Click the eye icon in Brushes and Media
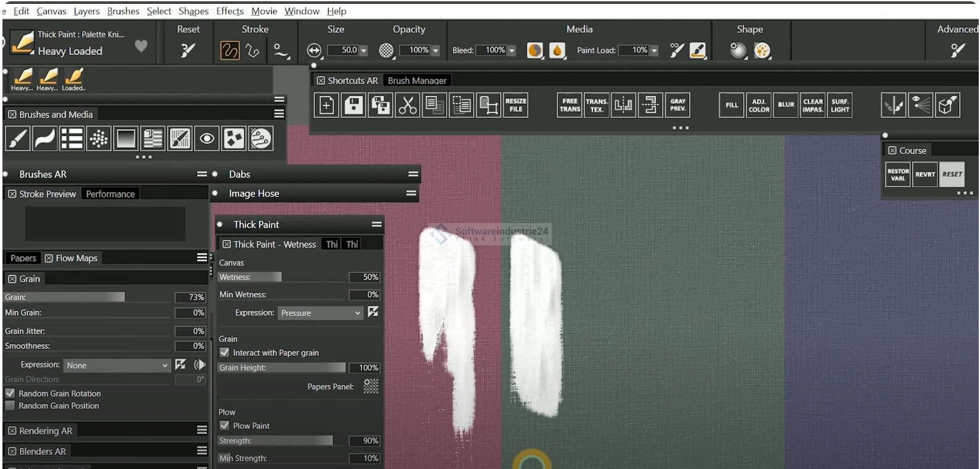 207,139
